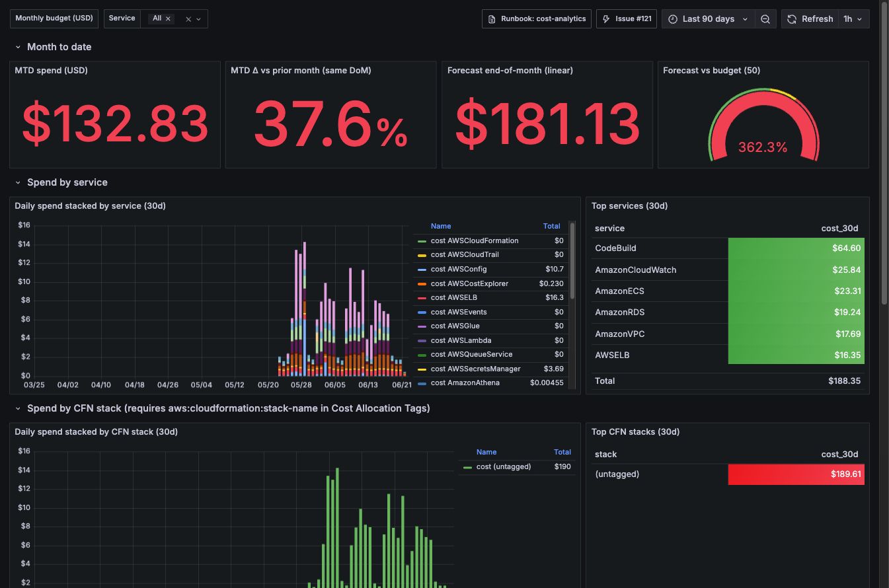Toggle cost AmazonAthena series in legend
The image size is (889, 588).
[465, 383]
